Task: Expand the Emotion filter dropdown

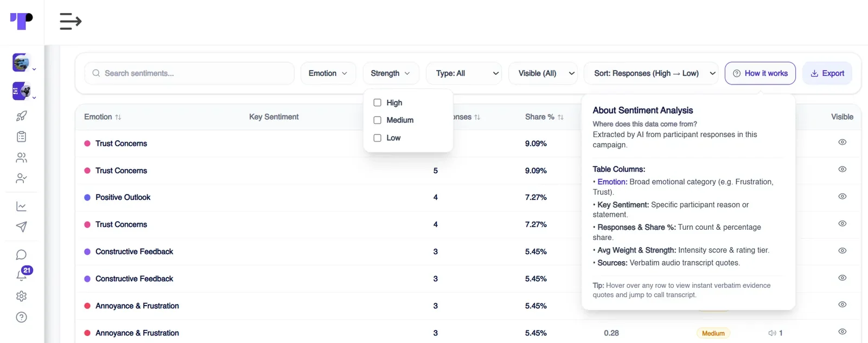Action: pyautogui.click(x=328, y=73)
